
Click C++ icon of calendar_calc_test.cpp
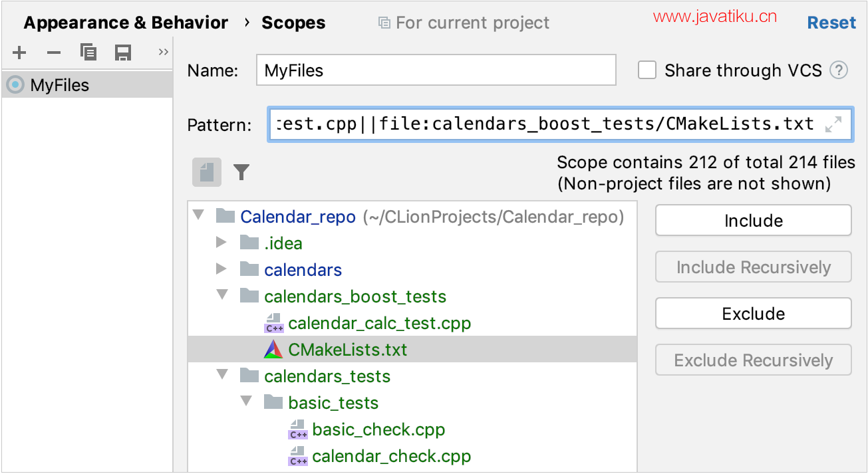click(274, 323)
